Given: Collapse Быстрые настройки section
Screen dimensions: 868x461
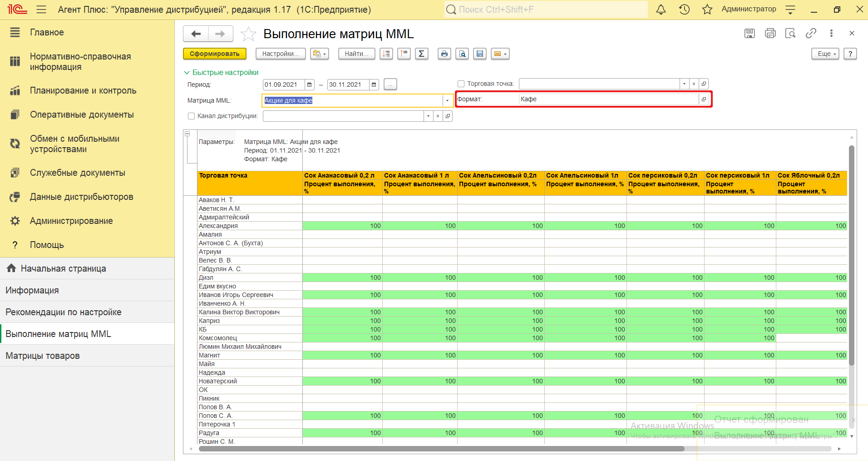Looking at the screenshot, I should (x=221, y=72).
